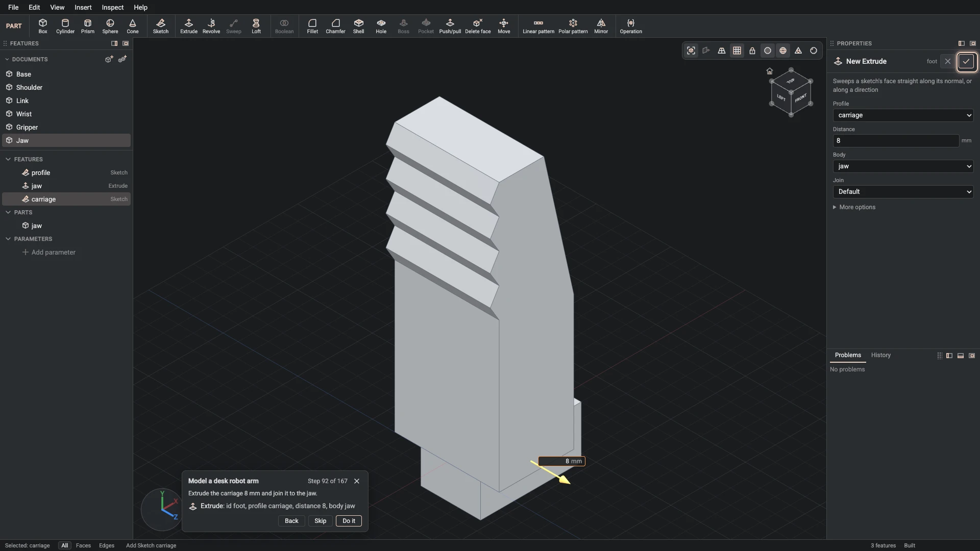Click Add parameter
Screen dimensions: 980x551
49,252
